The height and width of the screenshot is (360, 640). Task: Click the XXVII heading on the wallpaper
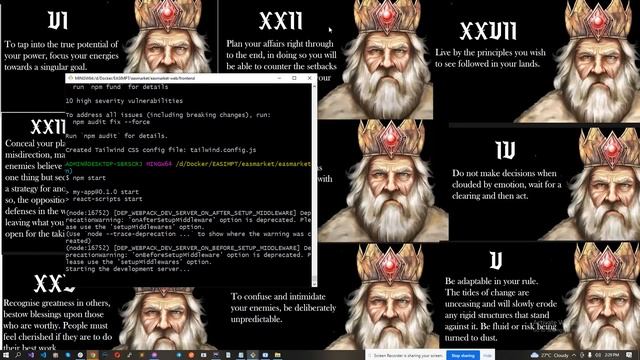coord(488,31)
